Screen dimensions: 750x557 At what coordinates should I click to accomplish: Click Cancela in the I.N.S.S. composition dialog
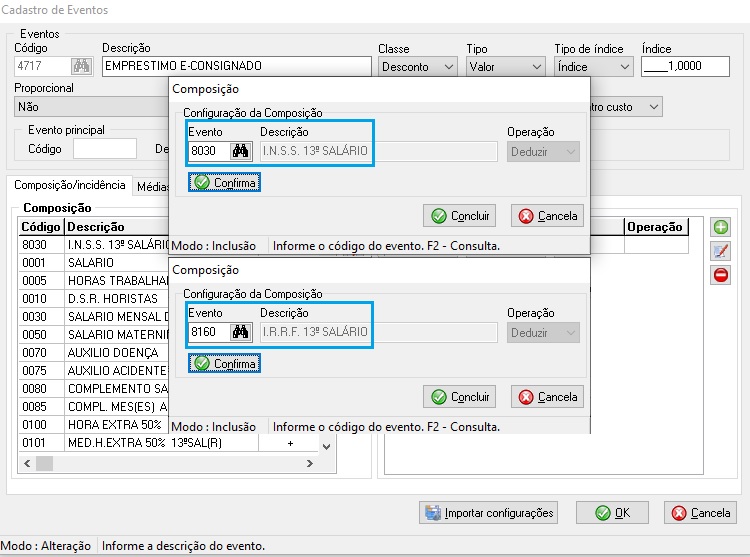547,216
